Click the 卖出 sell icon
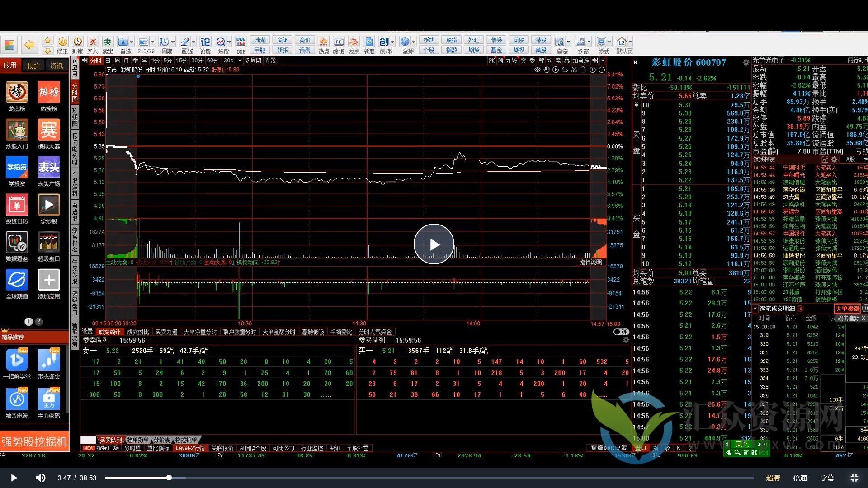Image resolution: width=868 pixels, height=488 pixels. (x=108, y=42)
